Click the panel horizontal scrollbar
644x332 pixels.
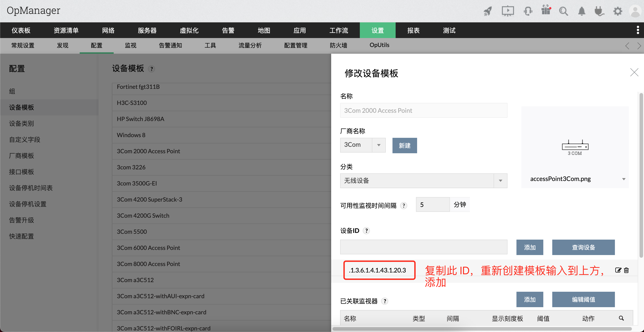pos(482,329)
